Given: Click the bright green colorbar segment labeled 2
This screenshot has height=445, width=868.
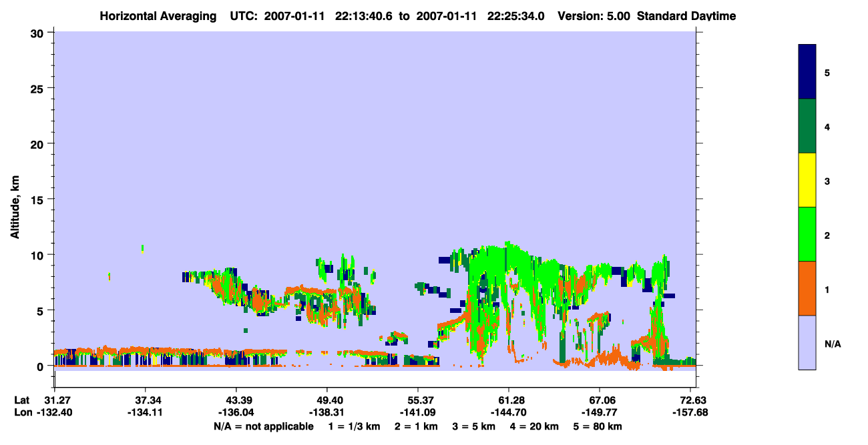Looking at the screenshot, I should 807,234.
